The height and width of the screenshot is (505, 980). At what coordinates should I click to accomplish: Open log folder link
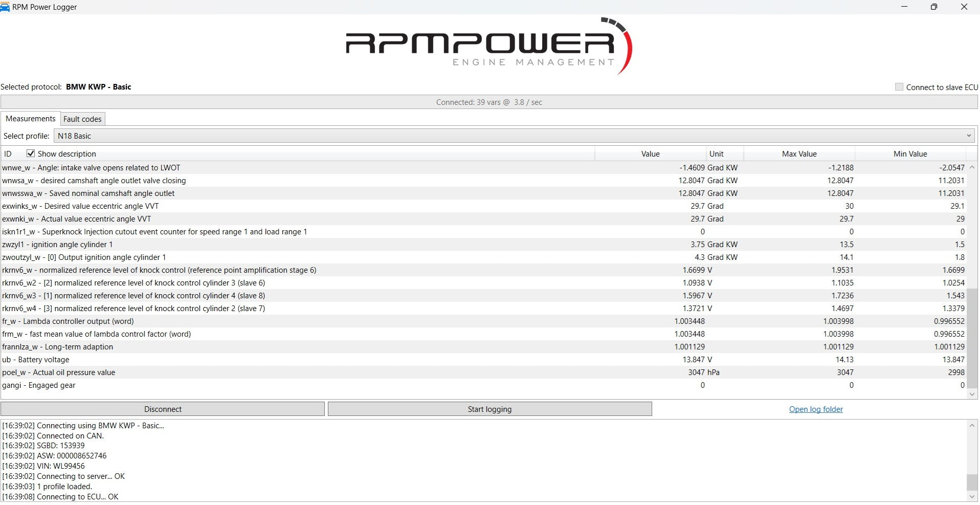816,409
